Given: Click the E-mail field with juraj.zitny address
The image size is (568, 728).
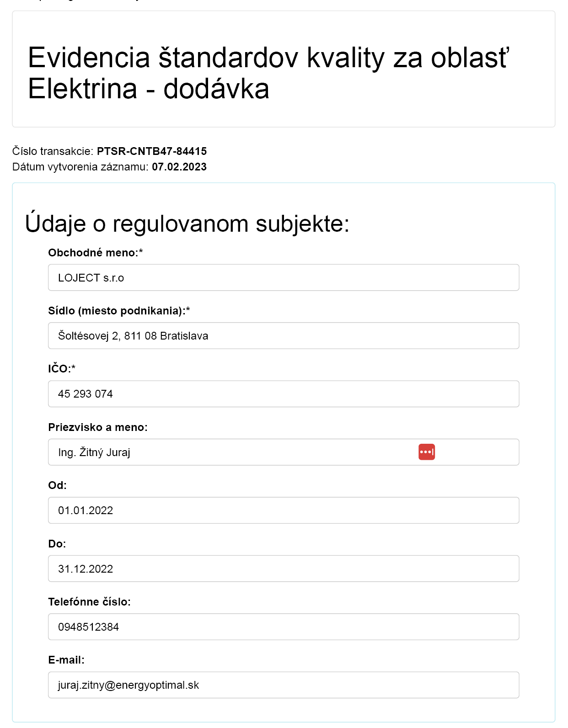Looking at the screenshot, I should tap(284, 685).
